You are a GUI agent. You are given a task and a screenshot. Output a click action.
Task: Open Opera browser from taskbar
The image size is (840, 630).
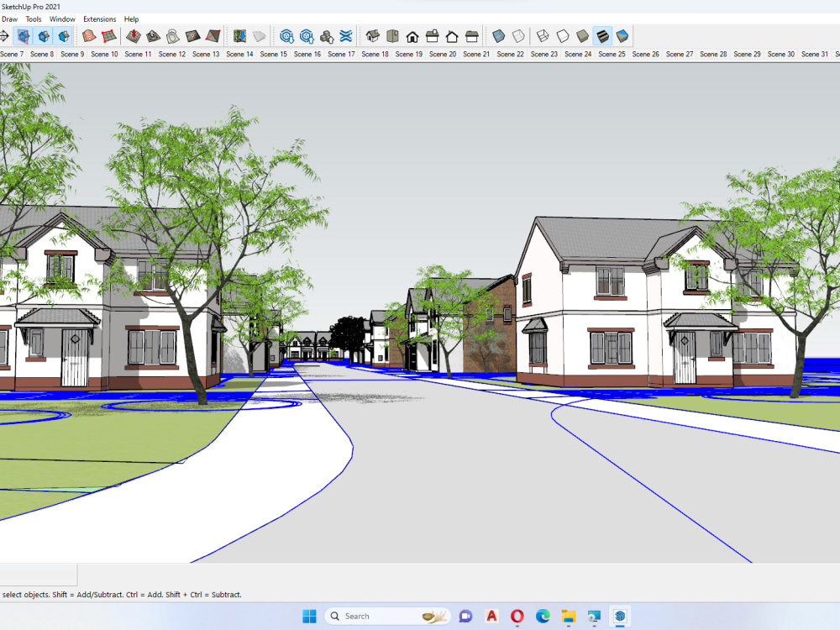(517, 616)
